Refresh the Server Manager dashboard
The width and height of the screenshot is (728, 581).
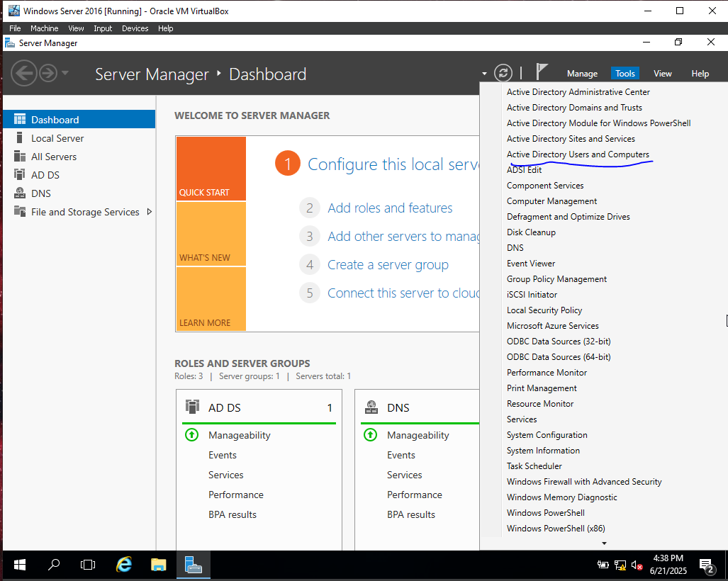point(503,73)
